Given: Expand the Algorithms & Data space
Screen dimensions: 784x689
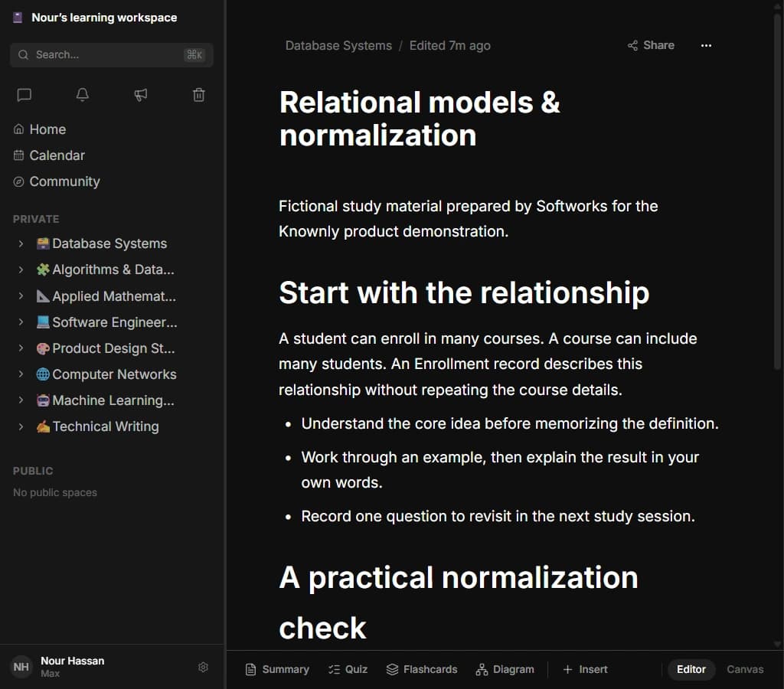Looking at the screenshot, I should pos(21,269).
